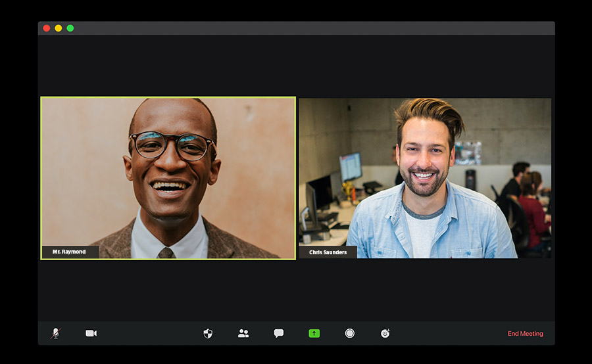The height and width of the screenshot is (364, 592).
Task: Close the meeting window with red button
Action: coord(47,28)
